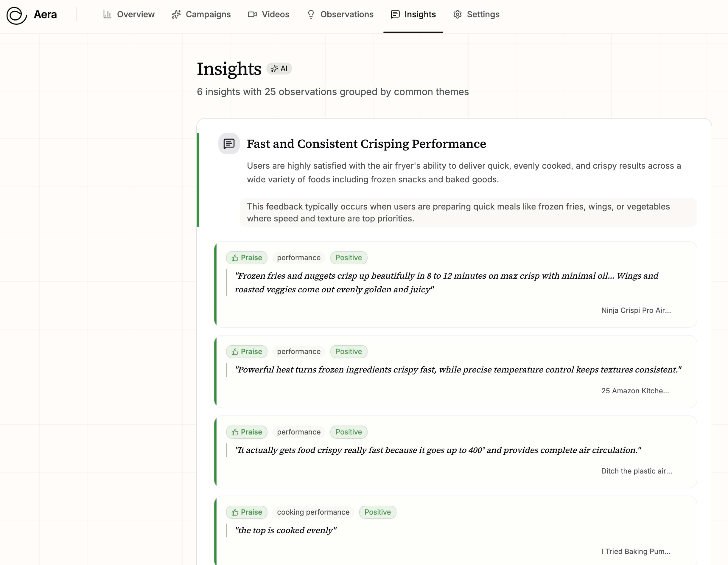Click the Insights message icon in navbar
Viewport: 728px width, 565px height.
(395, 14)
